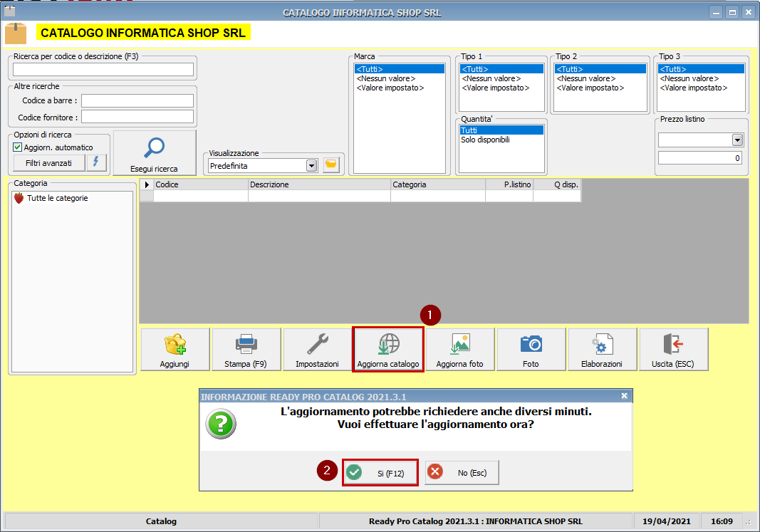This screenshot has height=532, width=760.
Task: Run search with Esegui ricerca magnifier
Action: pyautogui.click(x=155, y=152)
